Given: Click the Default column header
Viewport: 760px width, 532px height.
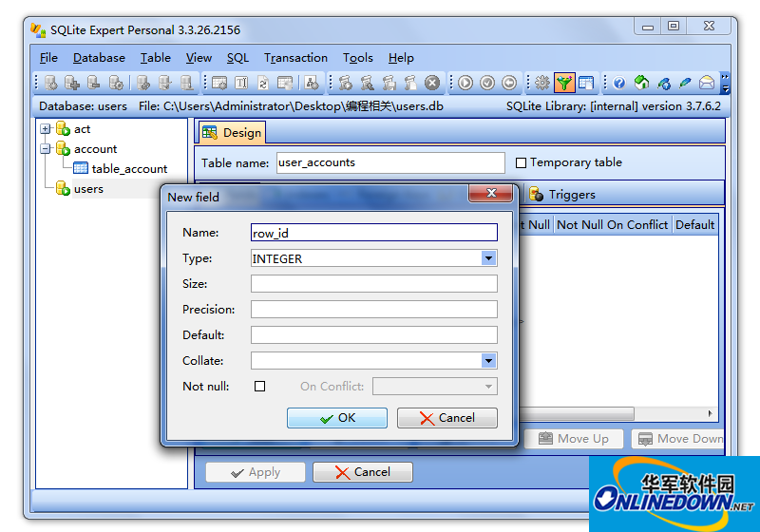Looking at the screenshot, I should pos(694,225).
